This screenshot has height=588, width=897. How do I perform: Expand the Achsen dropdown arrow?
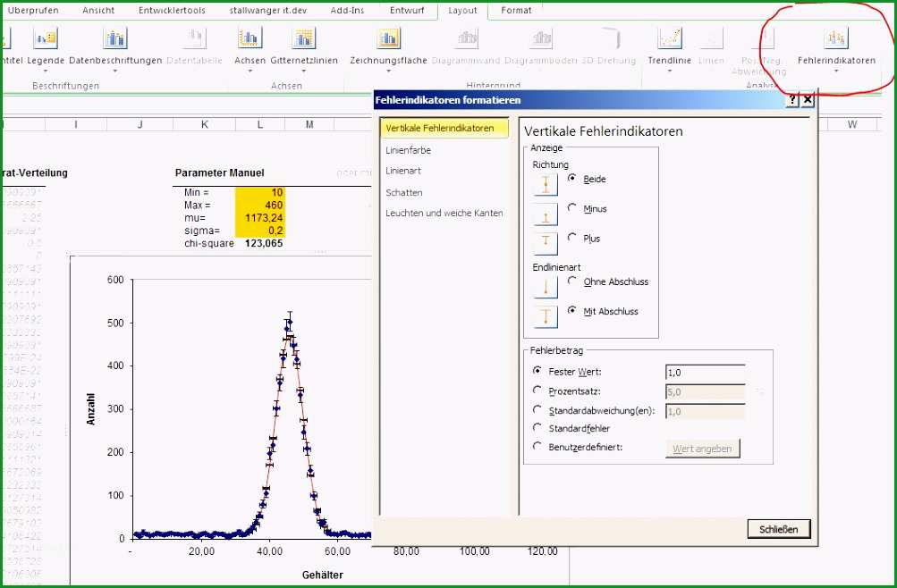[250, 71]
